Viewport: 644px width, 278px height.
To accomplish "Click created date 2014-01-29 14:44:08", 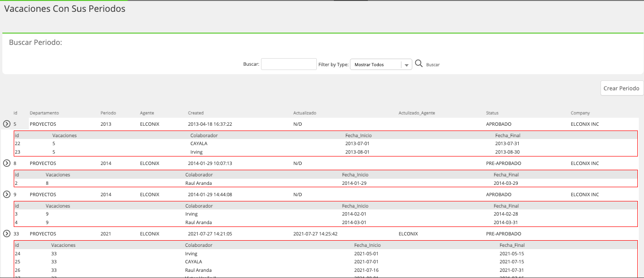I will tap(210, 194).
